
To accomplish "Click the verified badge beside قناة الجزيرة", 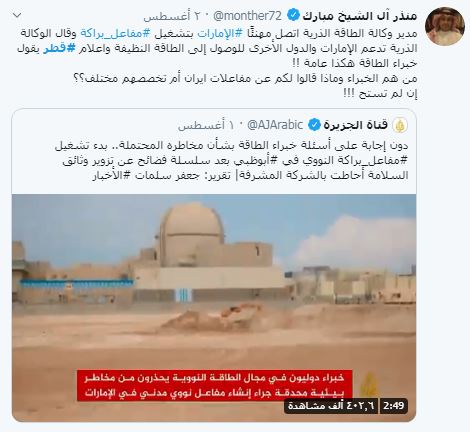I will pos(314,125).
